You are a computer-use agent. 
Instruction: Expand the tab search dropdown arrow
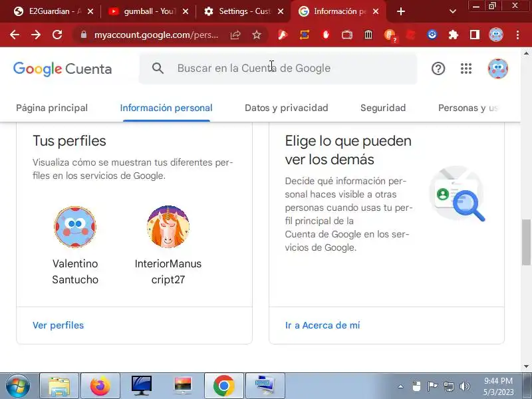point(453,11)
